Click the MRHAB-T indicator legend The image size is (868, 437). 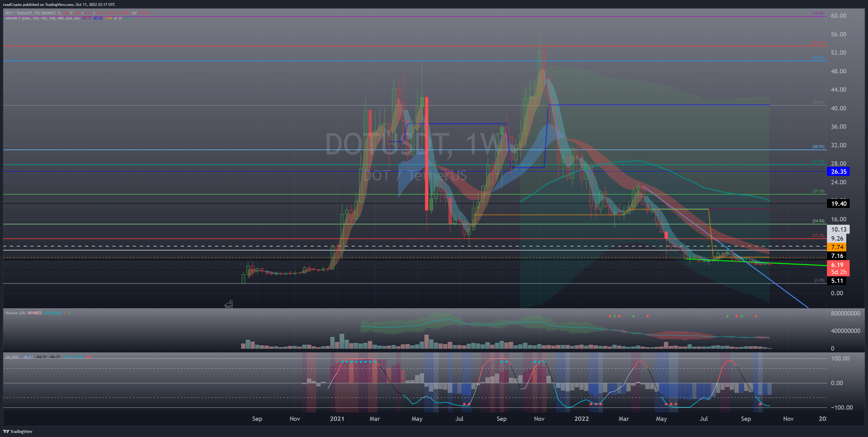43,18
